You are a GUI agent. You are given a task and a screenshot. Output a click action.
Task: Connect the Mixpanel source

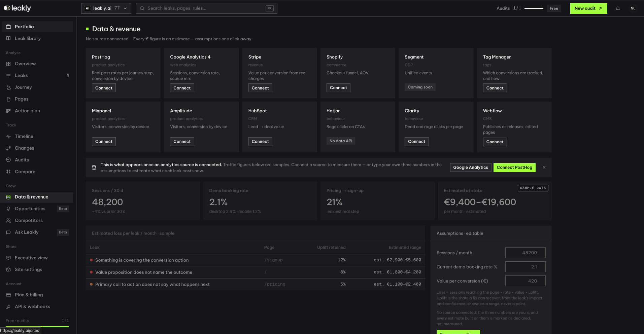pyautogui.click(x=104, y=142)
